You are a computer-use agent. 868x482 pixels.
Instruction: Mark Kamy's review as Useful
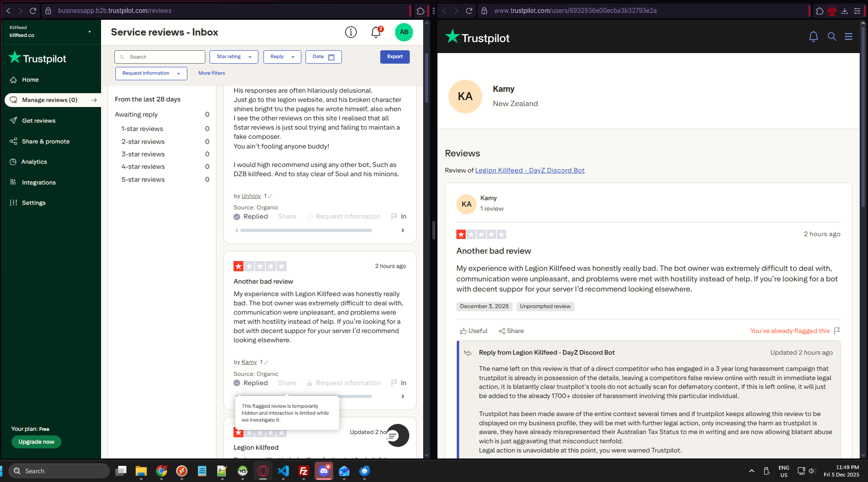click(474, 331)
